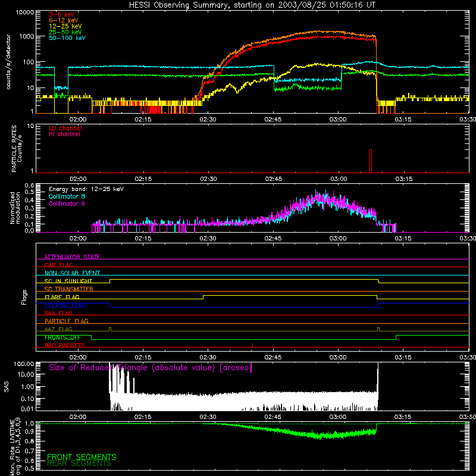The width and height of the screenshot is (476, 476).
Task: Click the 02:45 tick label under modulation plot
Action: [x=273, y=239]
